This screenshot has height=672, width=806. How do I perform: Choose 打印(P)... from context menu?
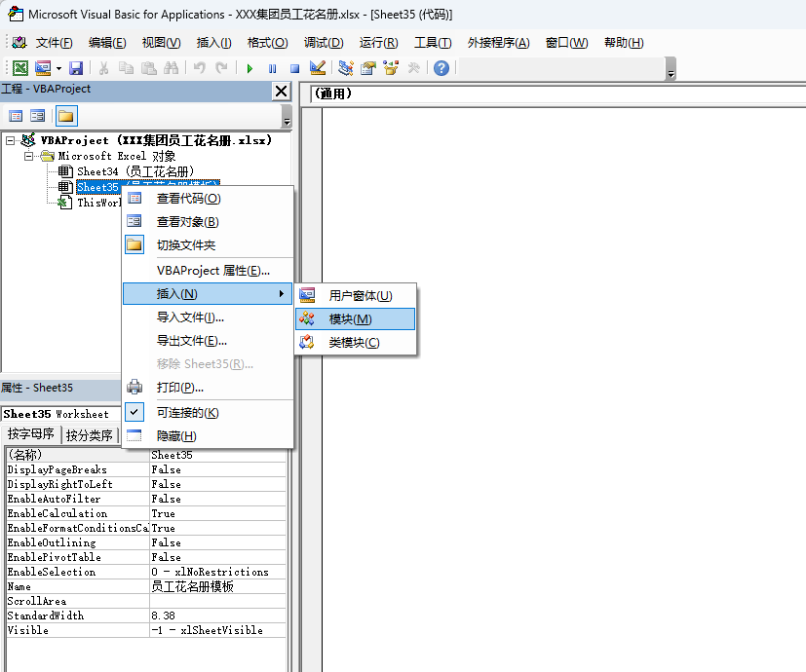tap(209, 388)
